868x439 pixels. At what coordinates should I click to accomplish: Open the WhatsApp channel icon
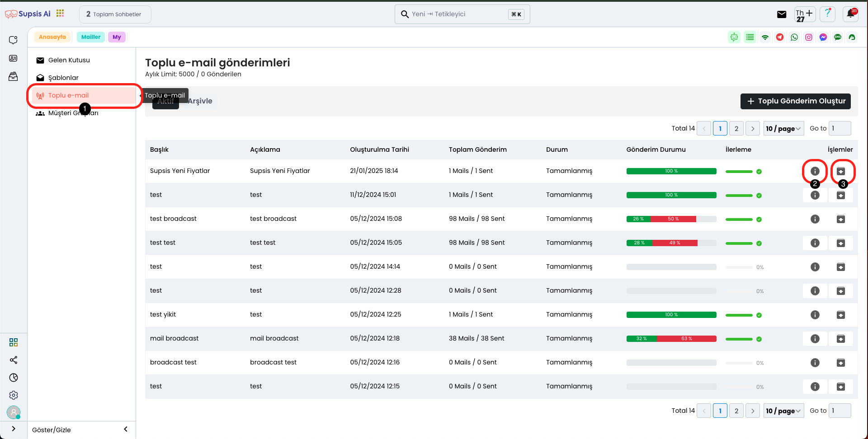click(x=794, y=37)
